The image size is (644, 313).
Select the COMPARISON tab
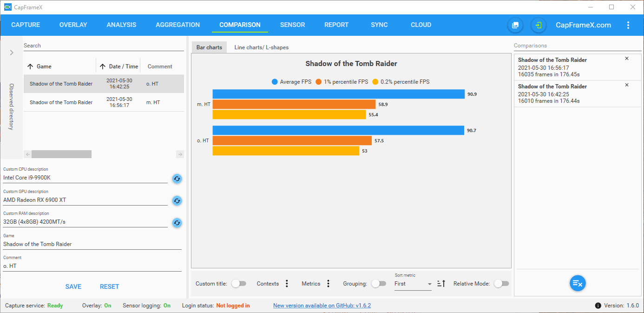(x=240, y=25)
